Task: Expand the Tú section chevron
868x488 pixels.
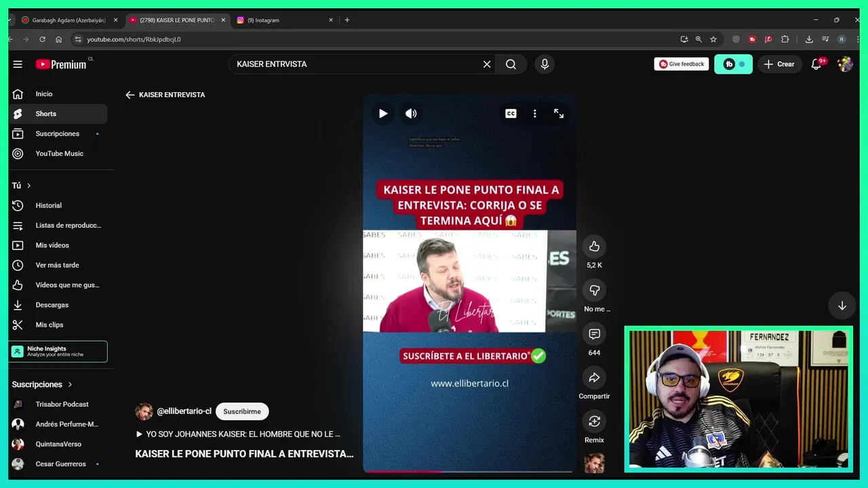Action: coord(28,186)
